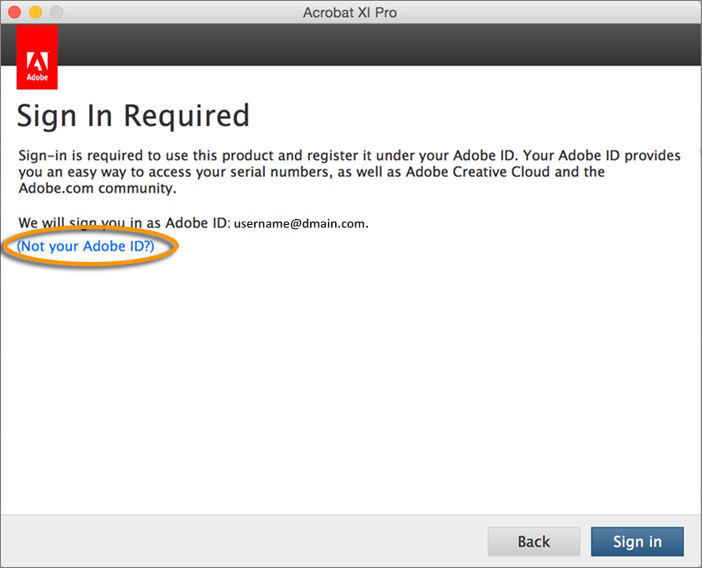Click the orange oval highlight's edge

(177, 246)
